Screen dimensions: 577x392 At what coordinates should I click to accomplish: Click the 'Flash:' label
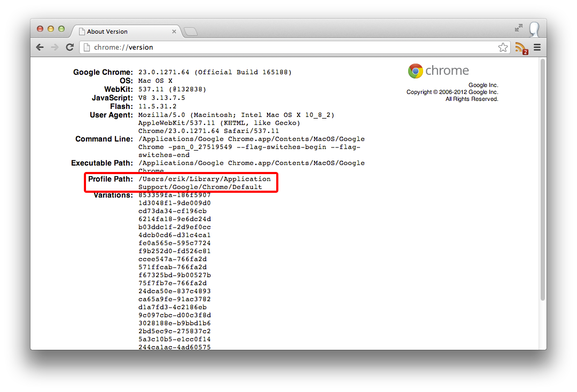[x=121, y=106]
